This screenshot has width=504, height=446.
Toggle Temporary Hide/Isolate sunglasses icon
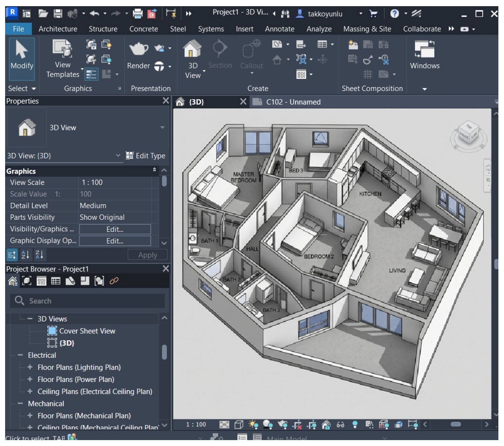(x=340, y=425)
